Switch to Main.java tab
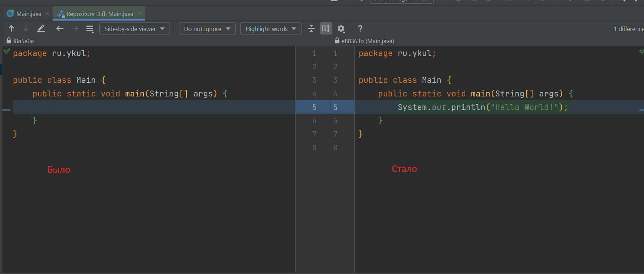The height and width of the screenshot is (274, 644). 29,14
